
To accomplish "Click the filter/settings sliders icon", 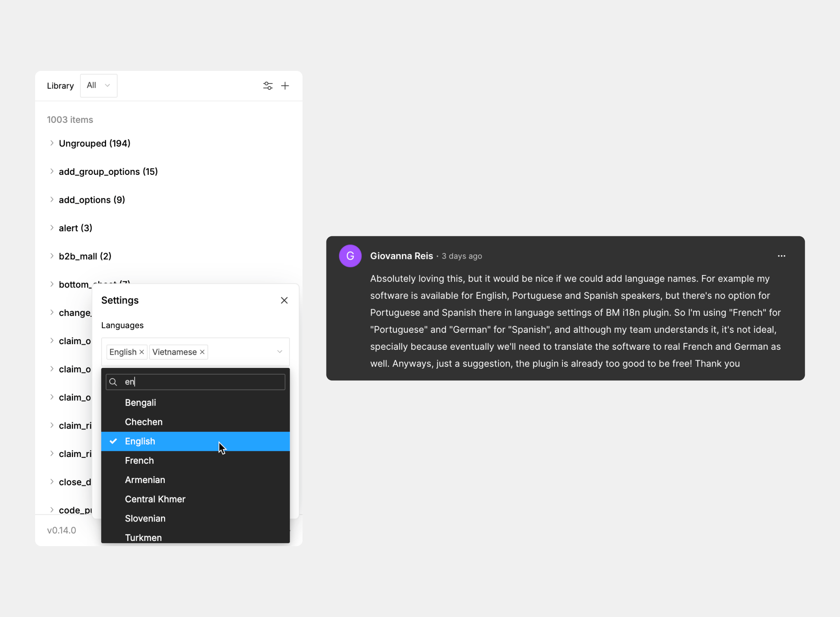I will (268, 85).
